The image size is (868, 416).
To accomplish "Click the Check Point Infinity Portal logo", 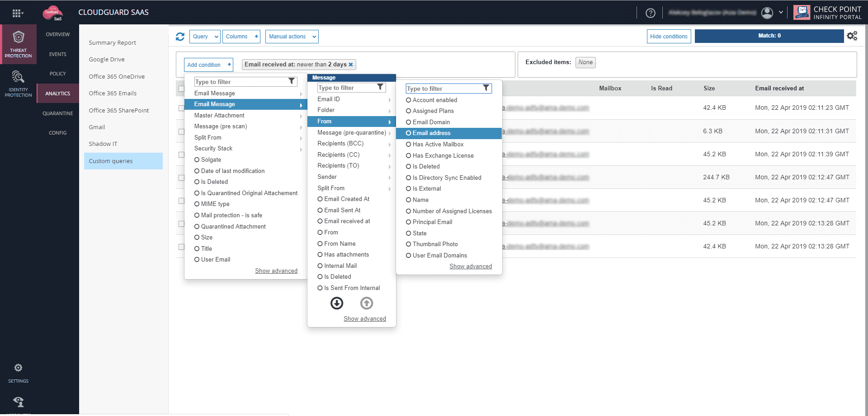I will point(828,13).
